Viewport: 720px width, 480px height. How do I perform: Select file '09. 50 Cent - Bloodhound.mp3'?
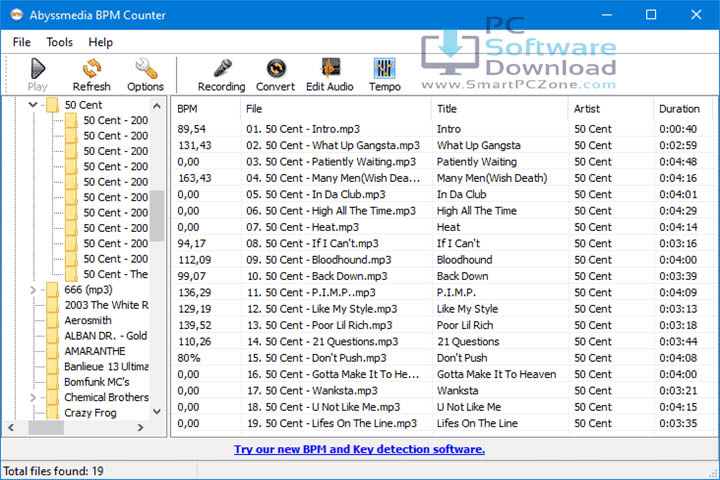point(319,260)
